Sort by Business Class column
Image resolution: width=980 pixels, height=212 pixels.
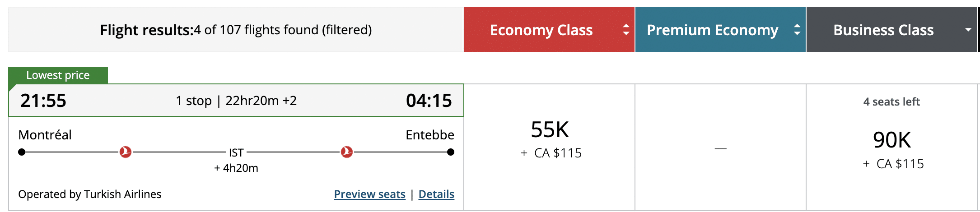tap(883, 30)
